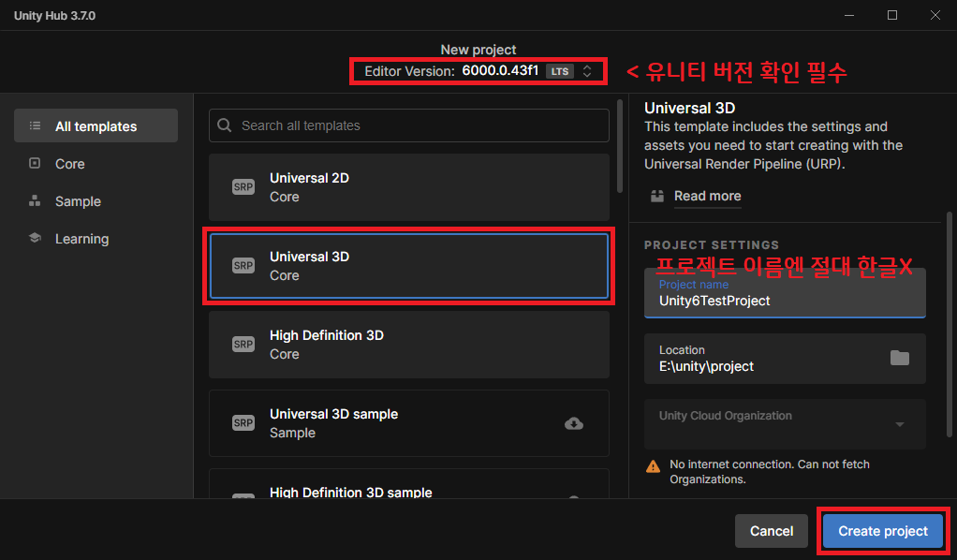Click the Search all templates field
Image resolution: width=957 pixels, height=560 pixels.
point(409,125)
